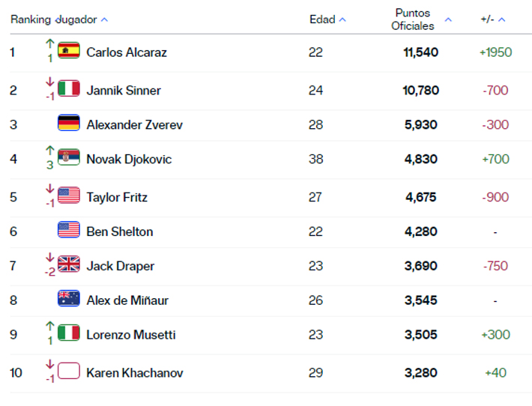The width and height of the screenshot is (532, 406).
Task: Click the Italy flag beside Jannik Sinner
Action: coord(69,89)
